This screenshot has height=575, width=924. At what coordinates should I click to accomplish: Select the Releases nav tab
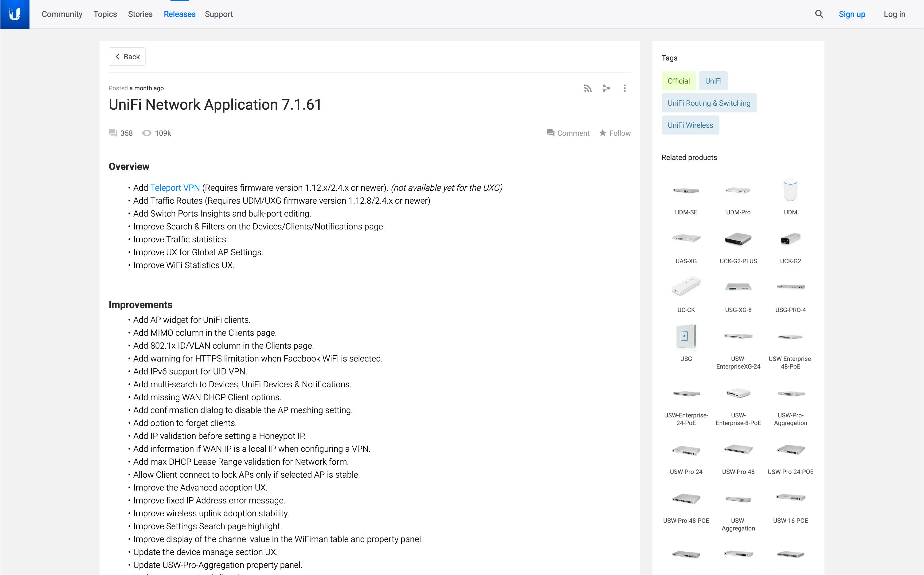coord(179,14)
